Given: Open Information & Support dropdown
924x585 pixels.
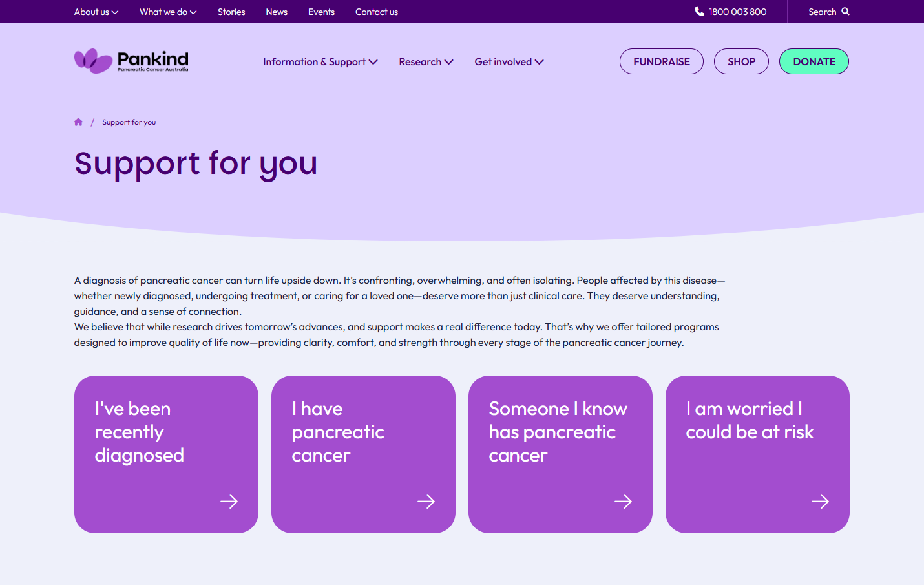Looking at the screenshot, I should (320, 62).
